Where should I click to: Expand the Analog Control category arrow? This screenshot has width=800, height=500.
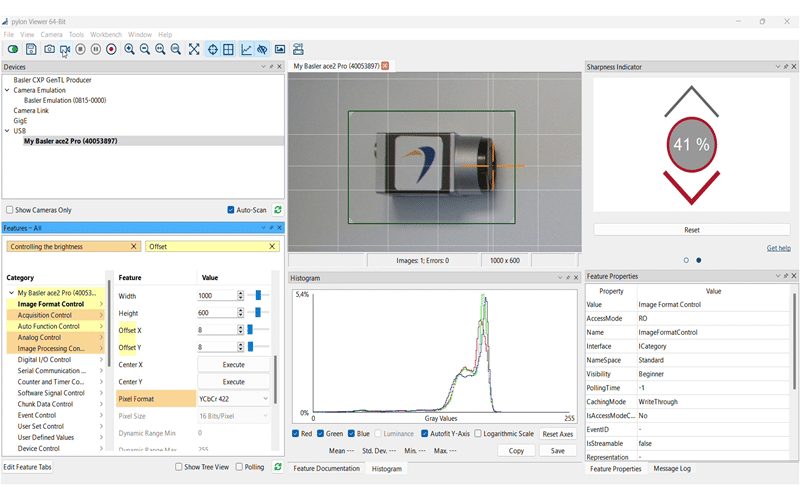coord(101,337)
